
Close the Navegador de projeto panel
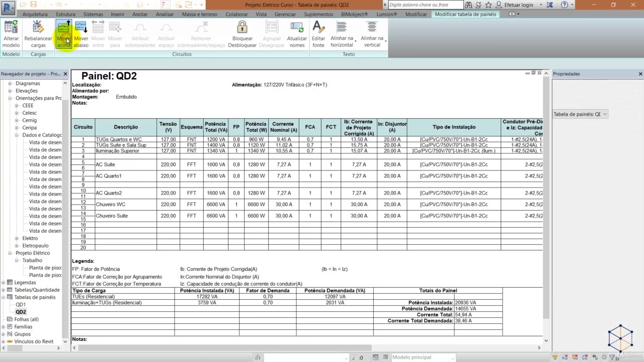pos(65,74)
